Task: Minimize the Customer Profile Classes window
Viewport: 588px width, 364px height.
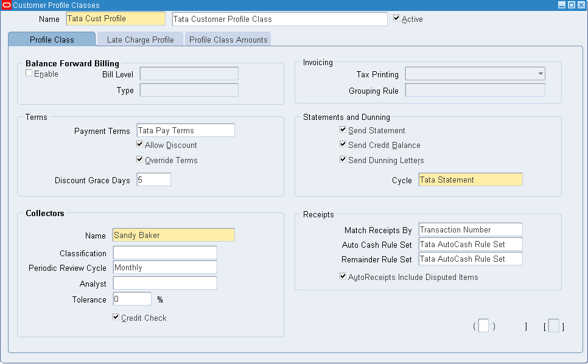Action: click(x=562, y=5)
